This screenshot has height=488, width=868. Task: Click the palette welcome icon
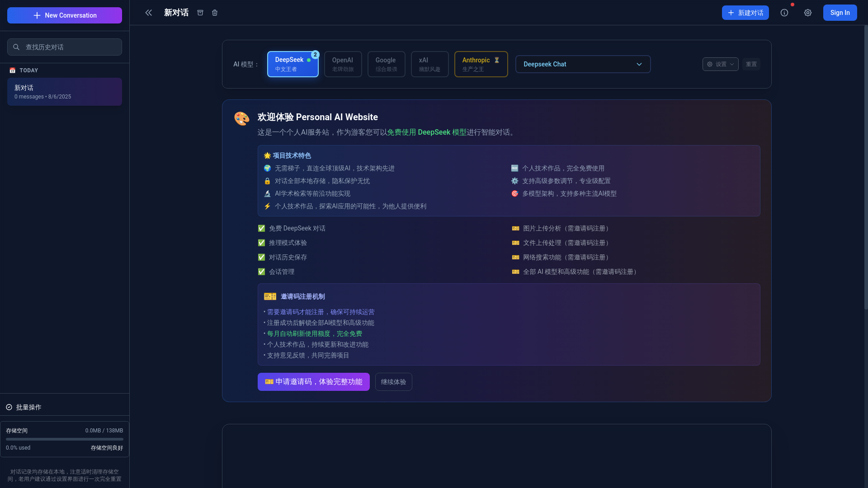[241, 118]
